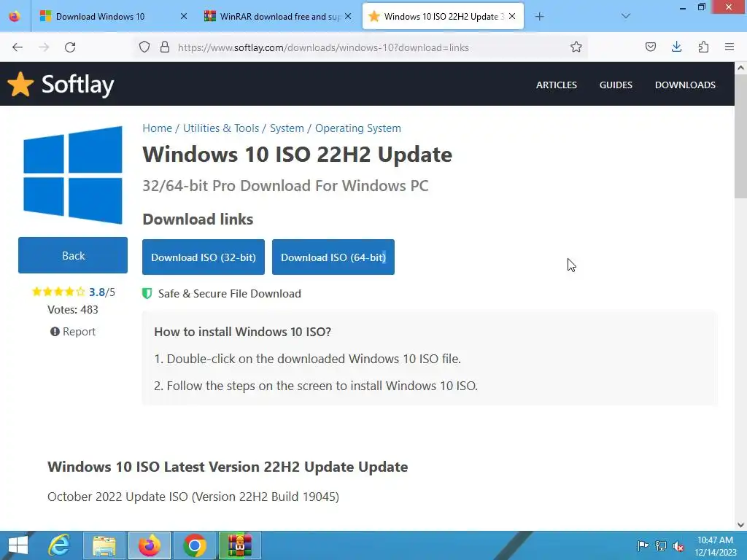Open the System breadcrumb link
Screen dimensions: 747x560
pos(287,128)
